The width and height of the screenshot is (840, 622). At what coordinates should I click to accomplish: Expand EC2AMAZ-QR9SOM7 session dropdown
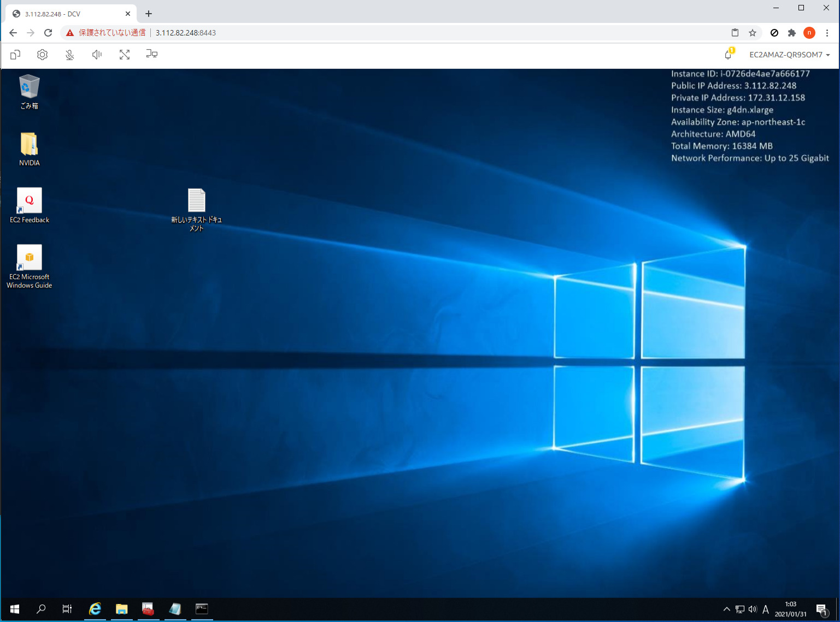point(790,55)
